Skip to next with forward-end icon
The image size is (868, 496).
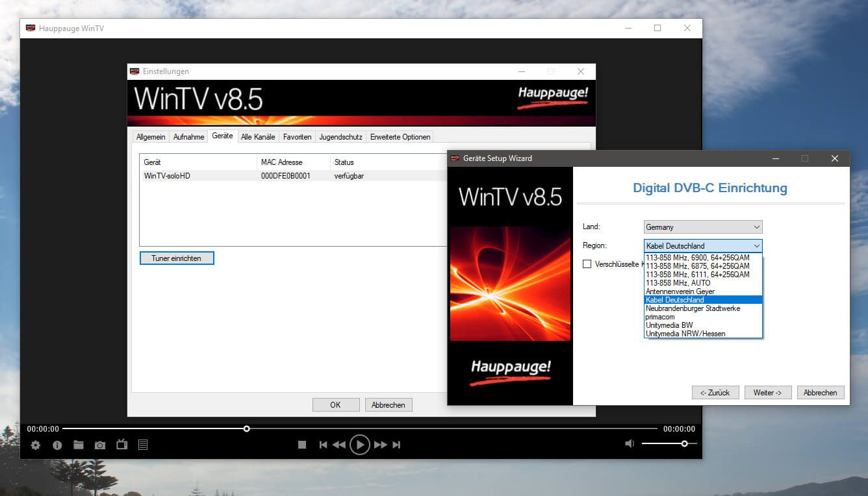tap(396, 445)
